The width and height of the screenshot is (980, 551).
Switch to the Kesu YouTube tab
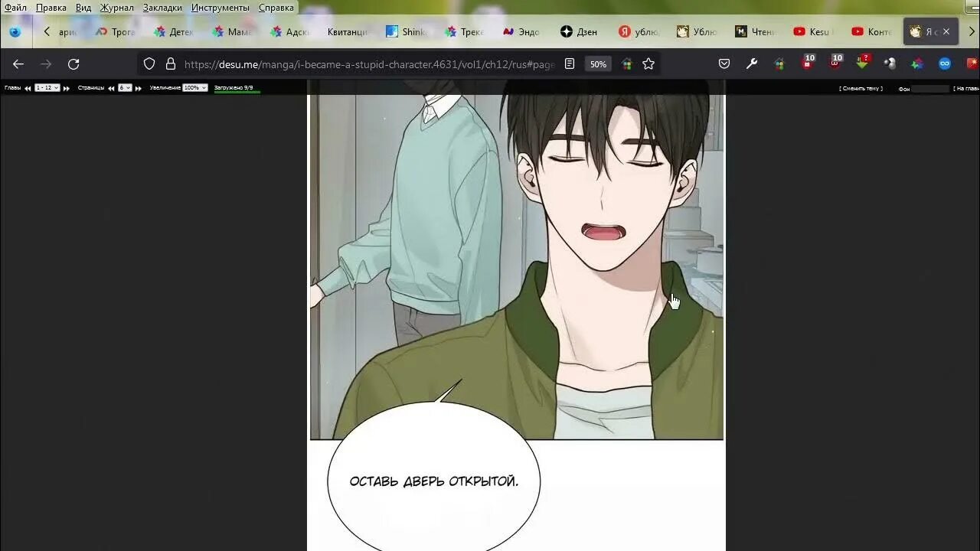813,32
